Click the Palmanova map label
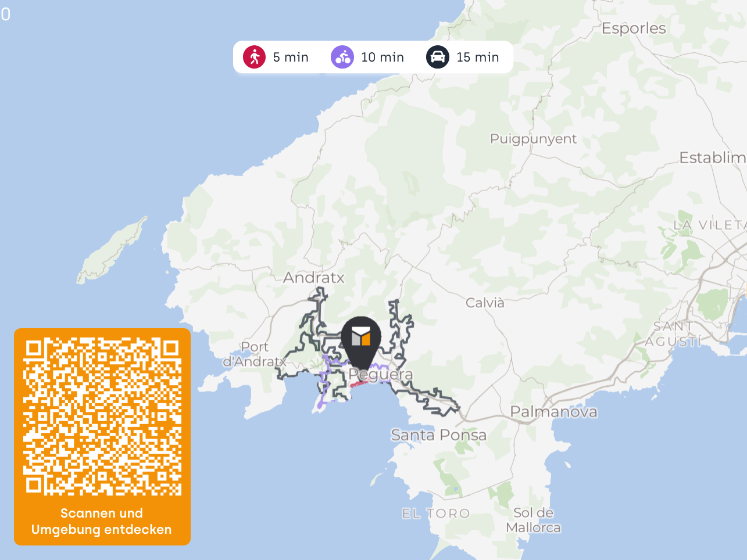The width and height of the screenshot is (747, 560). [553, 412]
